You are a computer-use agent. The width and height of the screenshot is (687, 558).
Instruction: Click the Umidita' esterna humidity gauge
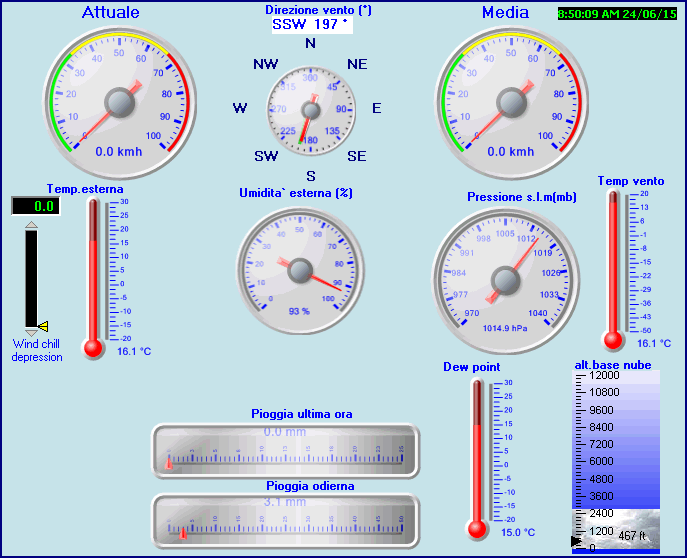coord(300,270)
